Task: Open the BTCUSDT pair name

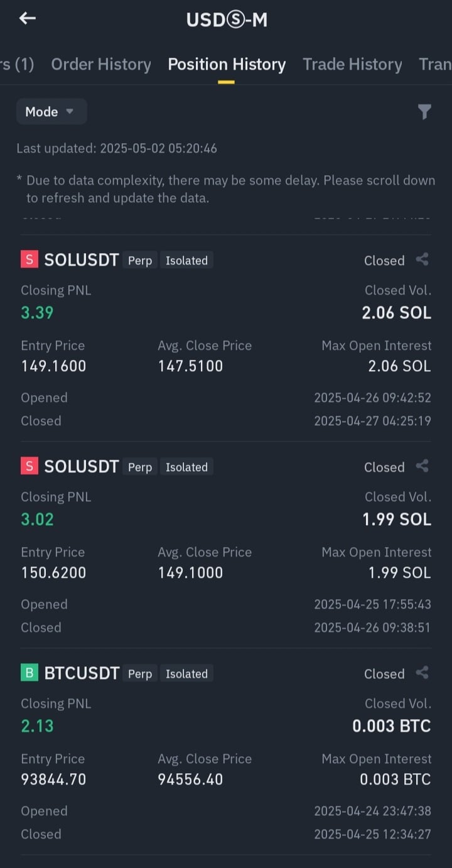Action: [x=82, y=673]
